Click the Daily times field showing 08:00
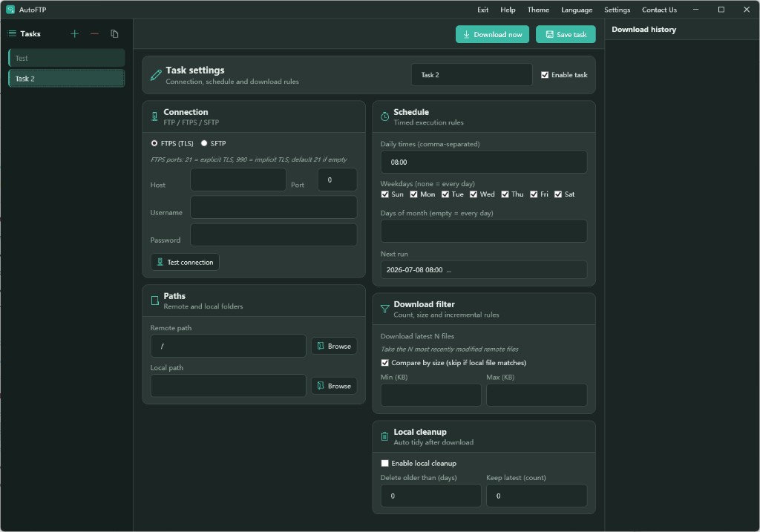 [484, 162]
